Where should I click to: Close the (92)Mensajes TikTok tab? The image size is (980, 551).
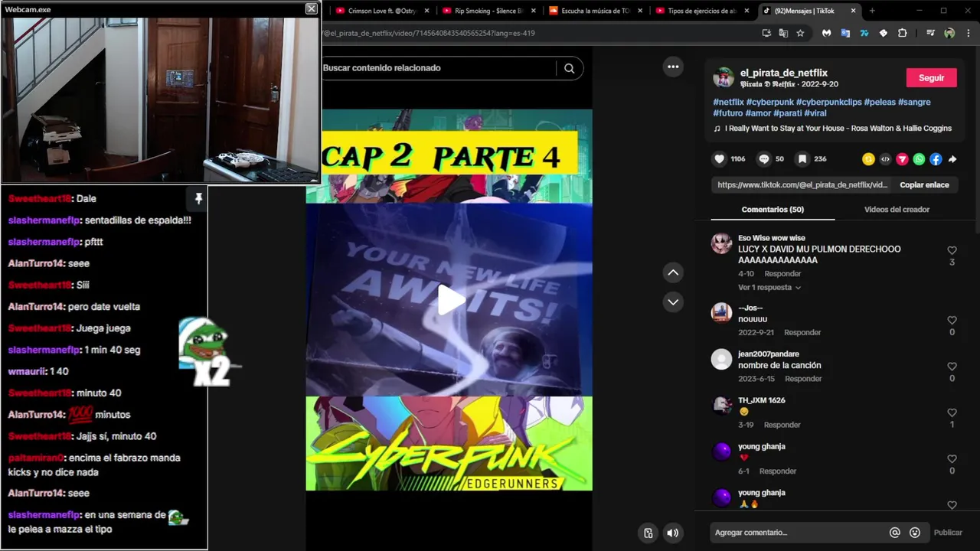pyautogui.click(x=853, y=11)
